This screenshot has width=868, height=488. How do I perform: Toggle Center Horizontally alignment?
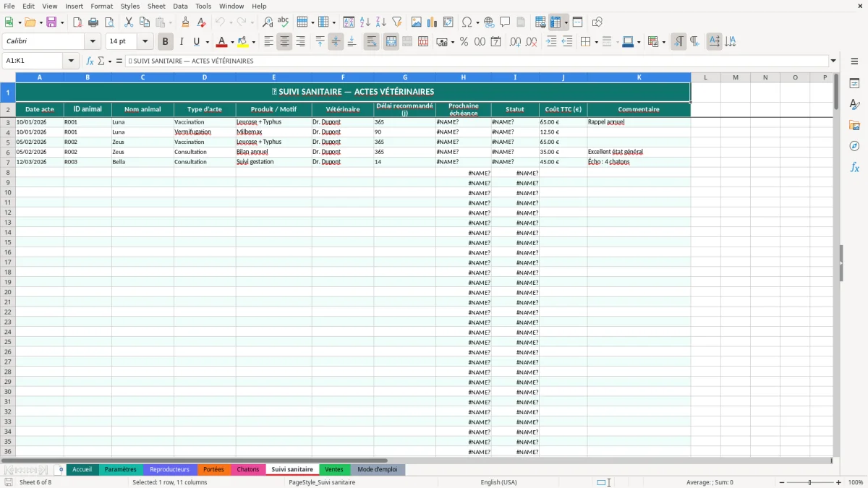(284, 42)
